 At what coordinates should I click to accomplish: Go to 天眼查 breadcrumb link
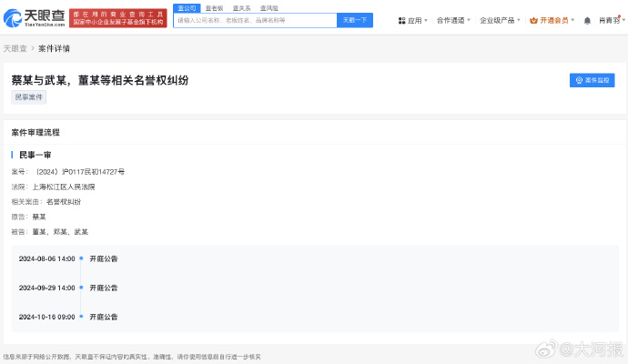coord(15,48)
